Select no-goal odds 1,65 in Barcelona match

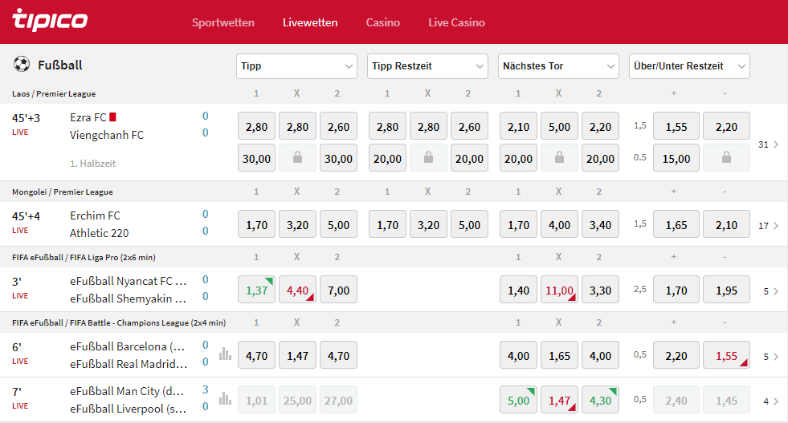click(x=559, y=355)
